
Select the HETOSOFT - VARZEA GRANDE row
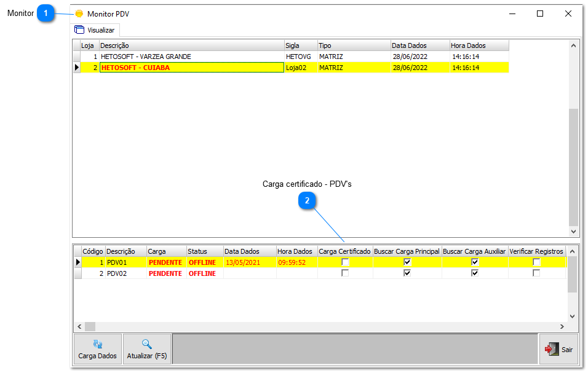click(x=146, y=57)
